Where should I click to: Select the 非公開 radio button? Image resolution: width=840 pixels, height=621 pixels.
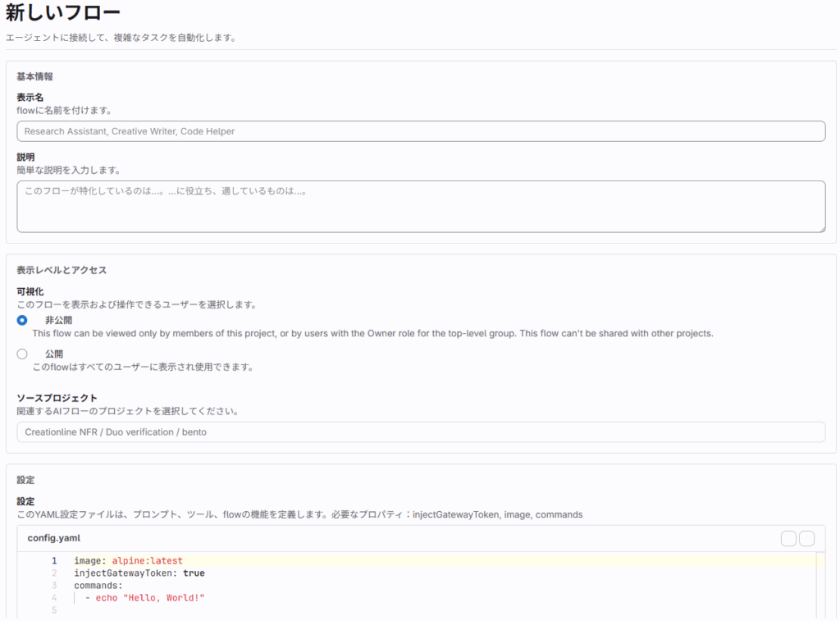(22, 320)
